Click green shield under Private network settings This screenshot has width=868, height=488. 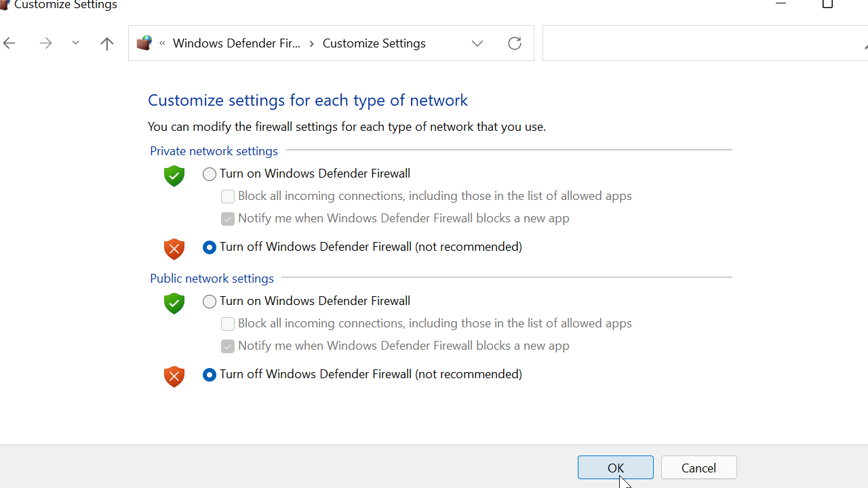(x=174, y=176)
